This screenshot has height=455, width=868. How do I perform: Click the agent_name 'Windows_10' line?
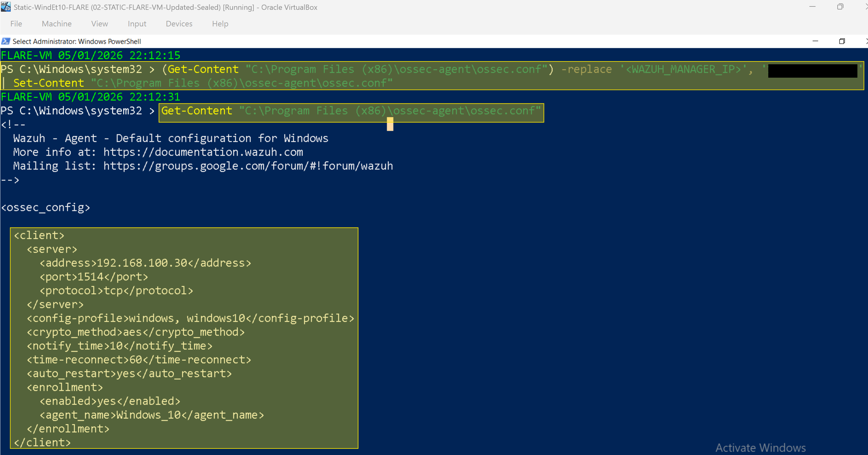click(152, 414)
